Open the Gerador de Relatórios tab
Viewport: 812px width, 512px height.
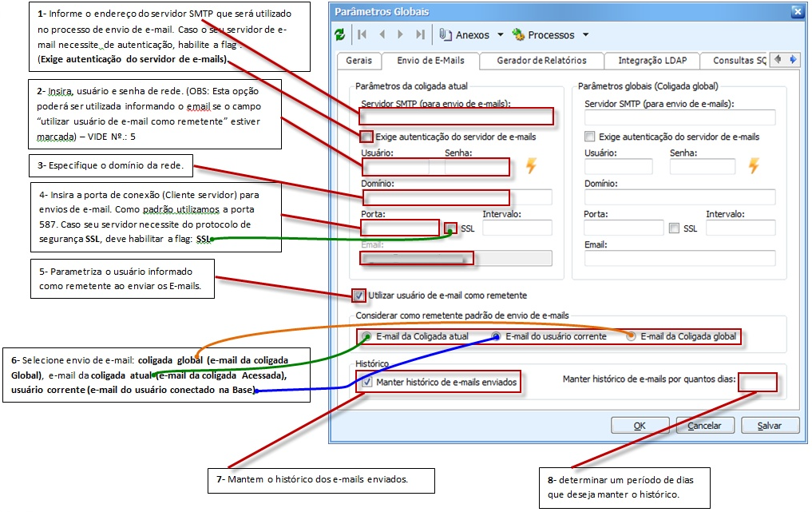[x=541, y=61]
